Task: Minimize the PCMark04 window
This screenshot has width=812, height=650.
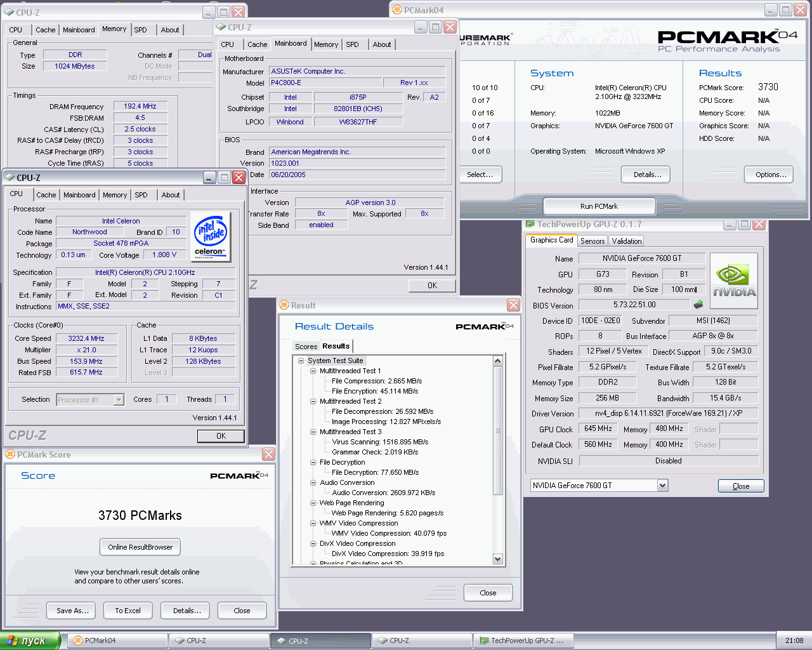Action: tap(771, 10)
